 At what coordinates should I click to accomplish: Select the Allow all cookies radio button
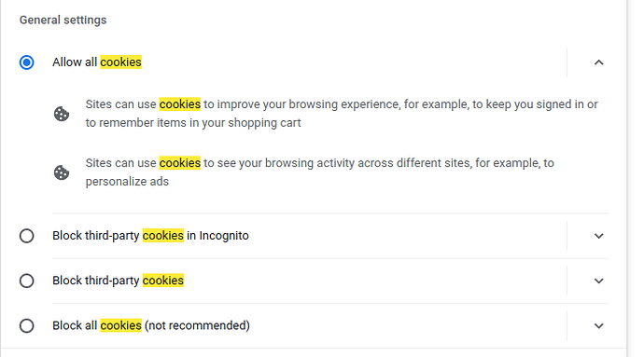click(27, 62)
